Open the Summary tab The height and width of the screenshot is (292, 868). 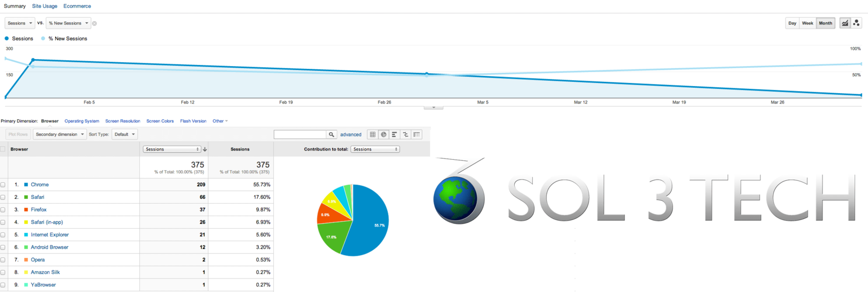click(x=15, y=6)
